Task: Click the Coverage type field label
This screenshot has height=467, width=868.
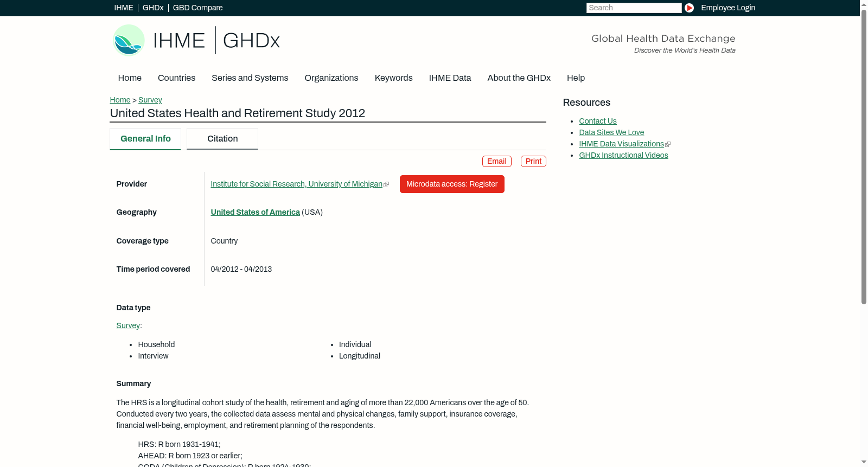Action: pos(142,241)
